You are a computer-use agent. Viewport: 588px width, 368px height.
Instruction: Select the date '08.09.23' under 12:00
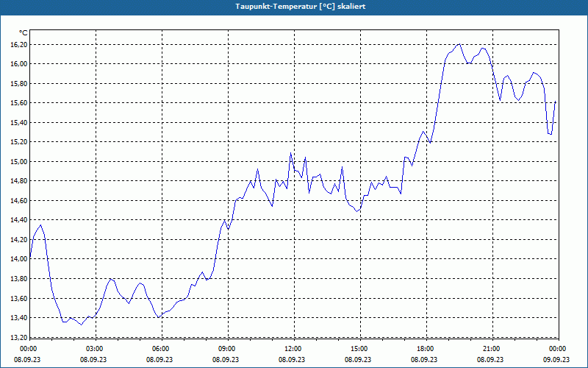tap(292, 359)
